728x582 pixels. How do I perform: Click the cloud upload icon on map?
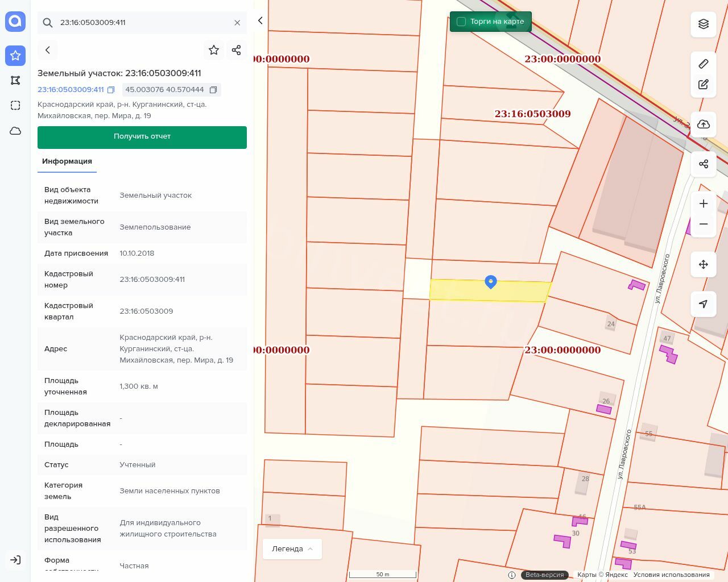[x=704, y=124]
